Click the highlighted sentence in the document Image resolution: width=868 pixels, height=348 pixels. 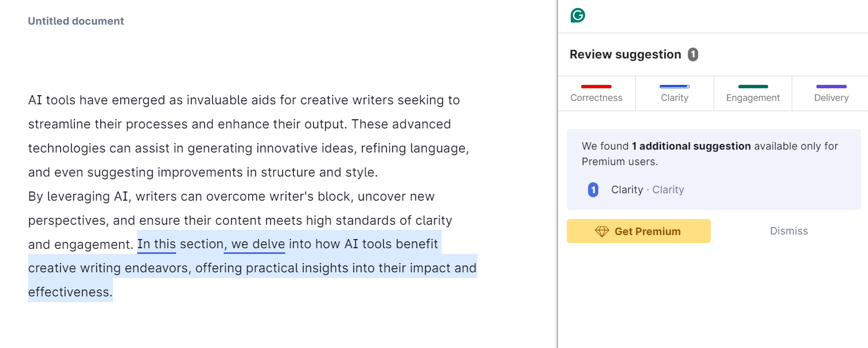pyautogui.click(x=252, y=267)
